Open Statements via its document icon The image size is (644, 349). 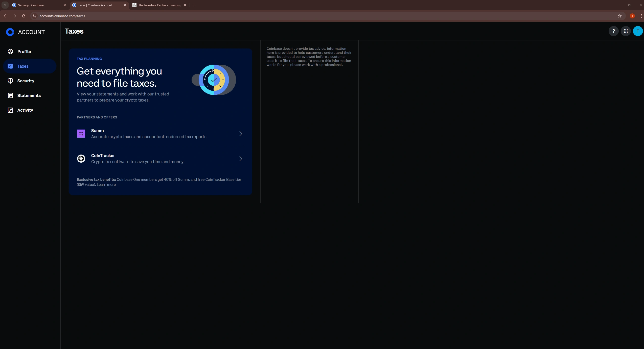(x=10, y=95)
